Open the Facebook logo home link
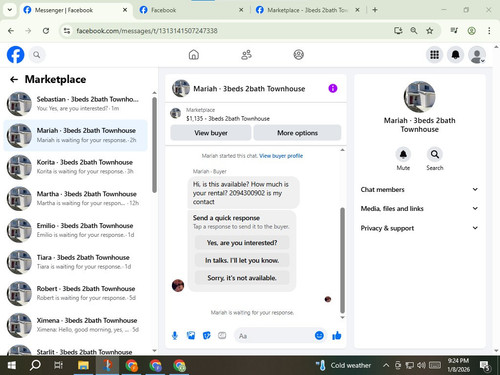The width and height of the screenshot is (500, 375). point(15,55)
